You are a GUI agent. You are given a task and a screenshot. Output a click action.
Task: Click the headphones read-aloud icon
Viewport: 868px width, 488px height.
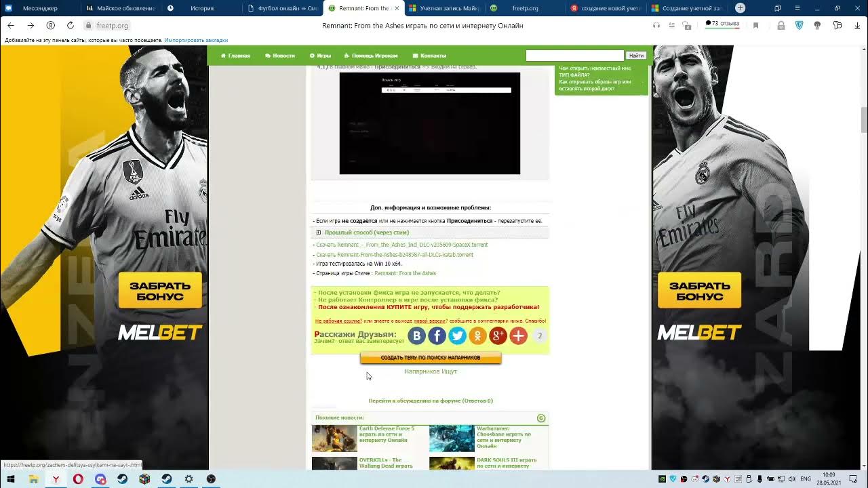[x=656, y=25]
